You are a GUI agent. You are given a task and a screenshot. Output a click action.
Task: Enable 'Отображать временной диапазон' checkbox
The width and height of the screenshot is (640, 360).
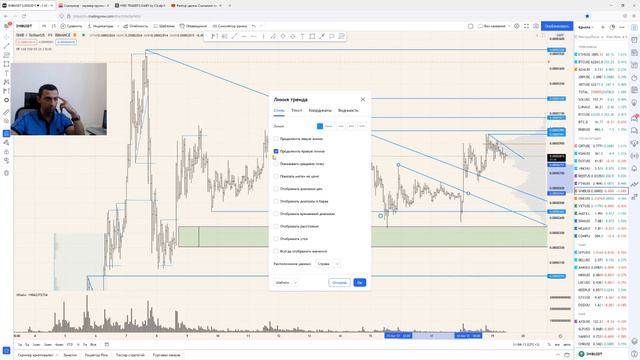point(276,214)
